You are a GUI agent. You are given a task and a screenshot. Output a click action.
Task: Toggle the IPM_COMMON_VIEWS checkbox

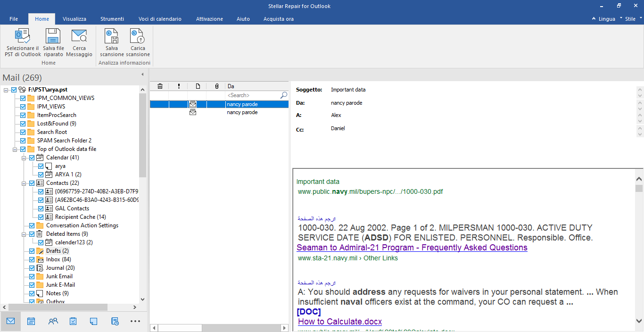point(23,98)
